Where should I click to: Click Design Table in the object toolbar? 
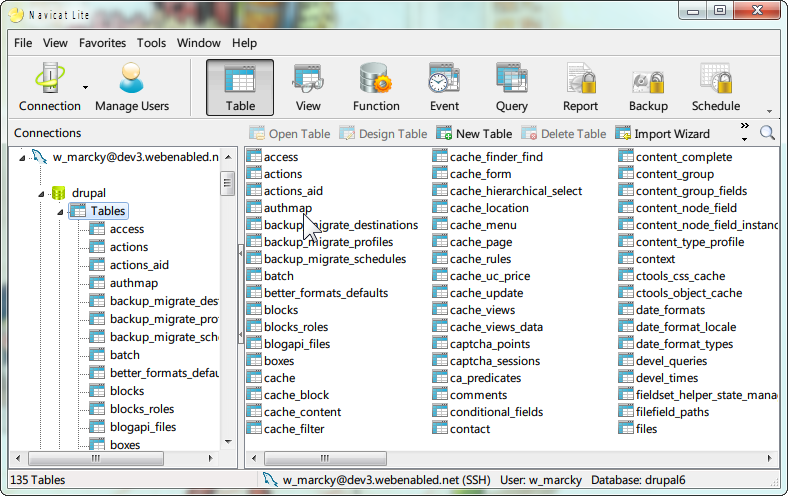click(383, 134)
